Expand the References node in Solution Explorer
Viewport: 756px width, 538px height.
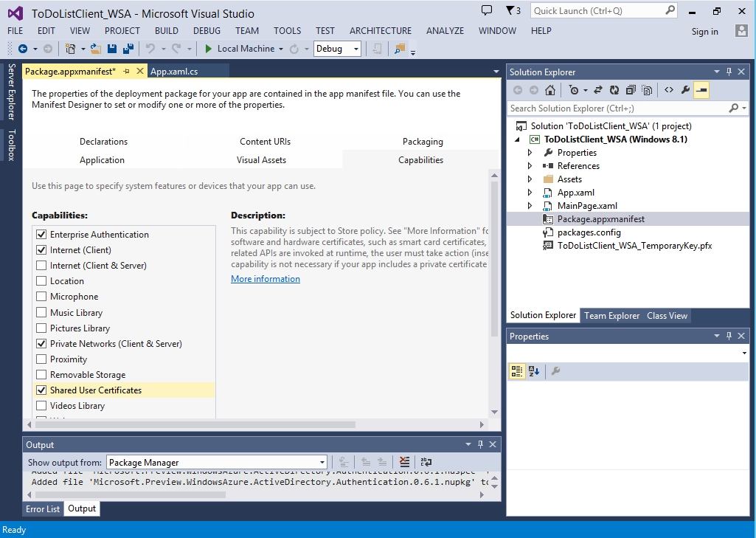530,166
